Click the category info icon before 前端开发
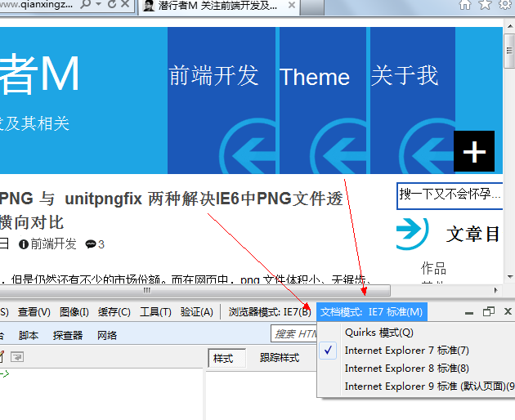Viewport: 515px width, 420px height. coord(24,244)
